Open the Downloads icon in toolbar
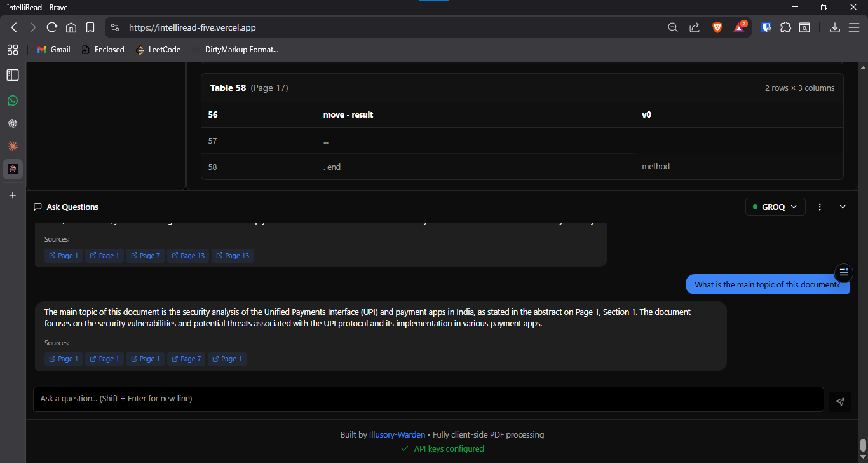The height and width of the screenshot is (463, 868). pos(835,27)
